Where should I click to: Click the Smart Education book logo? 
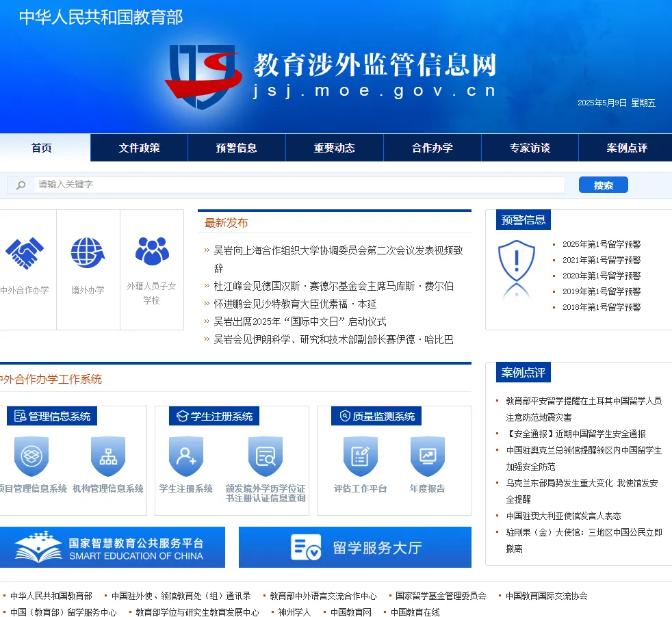pos(38,547)
